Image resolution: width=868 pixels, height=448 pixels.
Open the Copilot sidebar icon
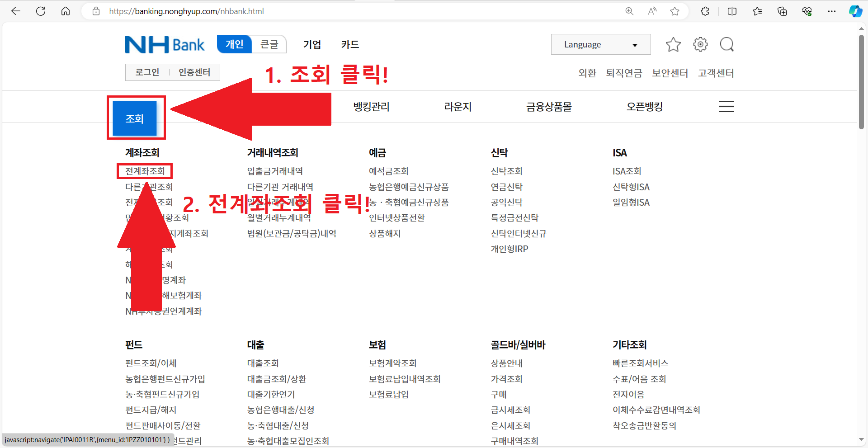pos(855,11)
